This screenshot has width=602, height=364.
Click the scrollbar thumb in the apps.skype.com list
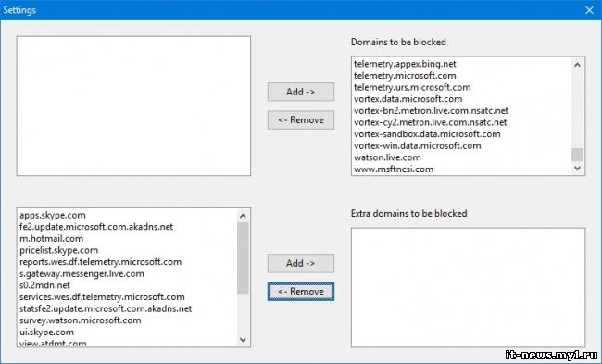243,258
